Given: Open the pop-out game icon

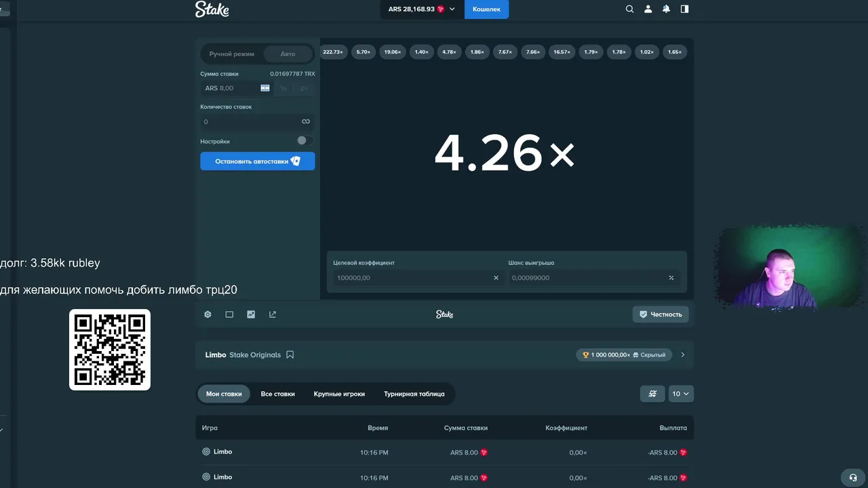Looking at the screenshot, I should pyautogui.click(x=273, y=314).
